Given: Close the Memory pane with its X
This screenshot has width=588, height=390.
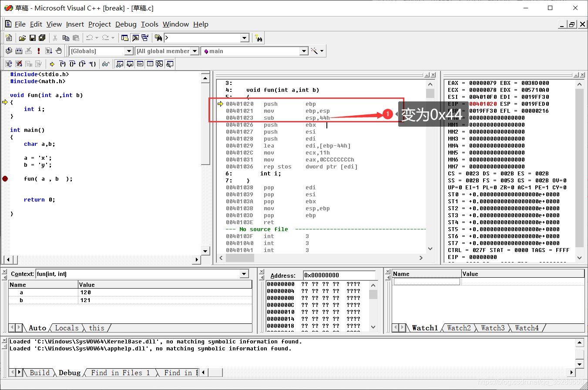Looking at the screenshot, I should pyautogui.click(x=262, y=271).
